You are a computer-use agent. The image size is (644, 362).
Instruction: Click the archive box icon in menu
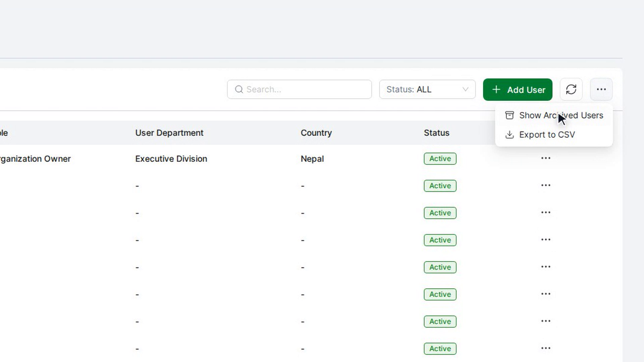tap(509, 115)
